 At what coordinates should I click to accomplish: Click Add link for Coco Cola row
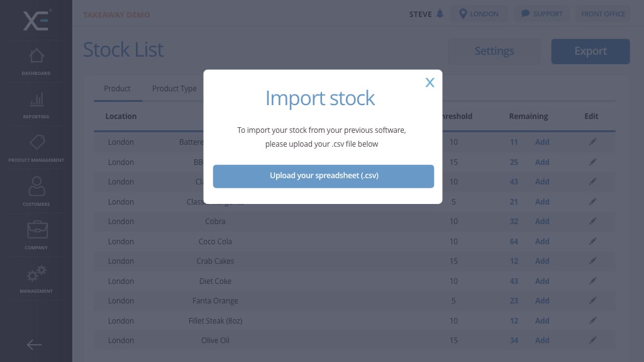click(x=542, y=242)
